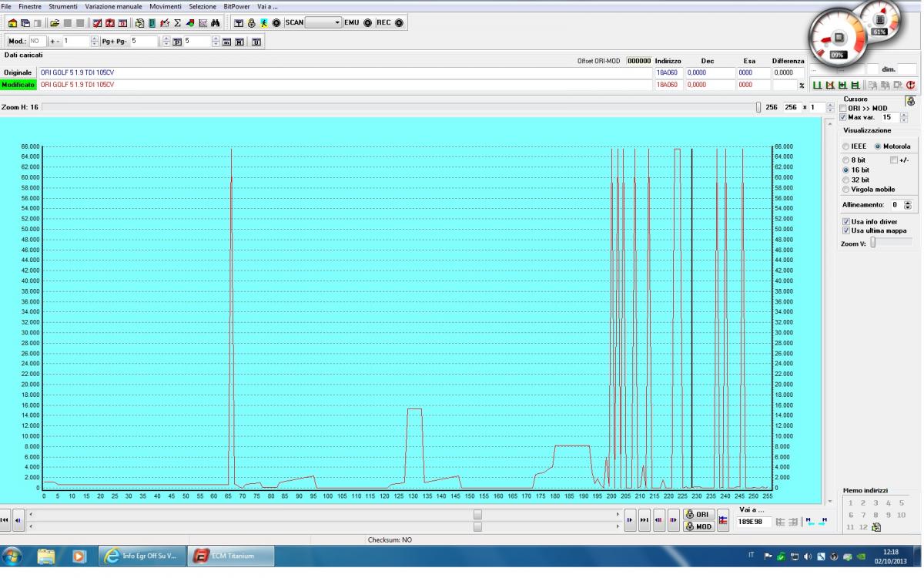Click the Originale label button

tap(18, 72)
